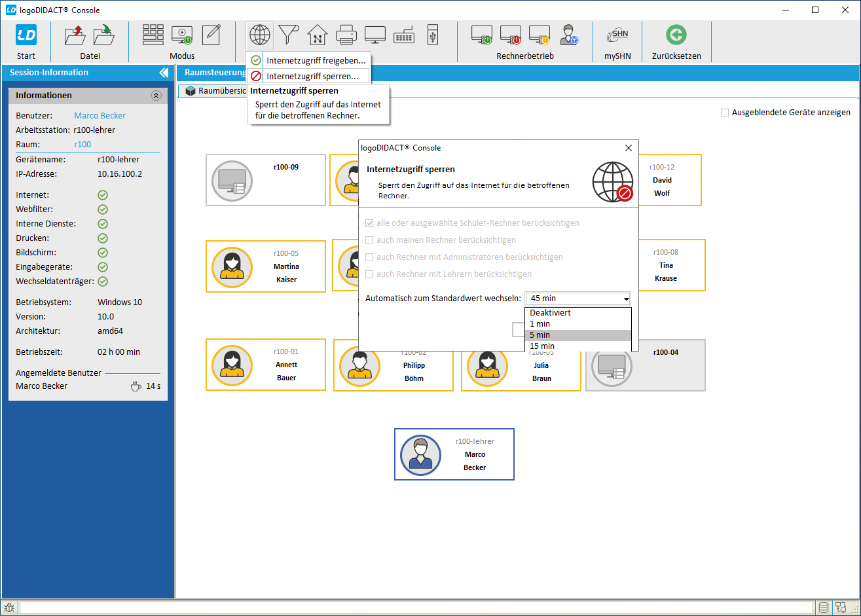
Task: Click the status bar input field
Action: [x=416, y=608]
